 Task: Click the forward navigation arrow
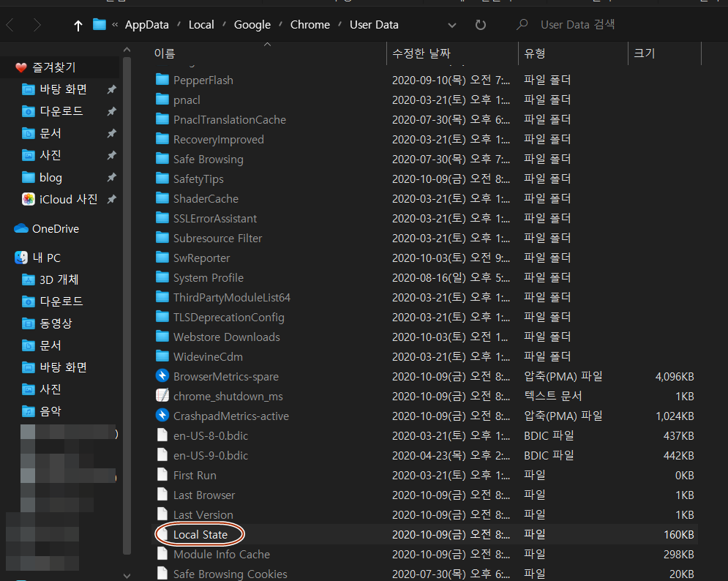pos(37,25)
